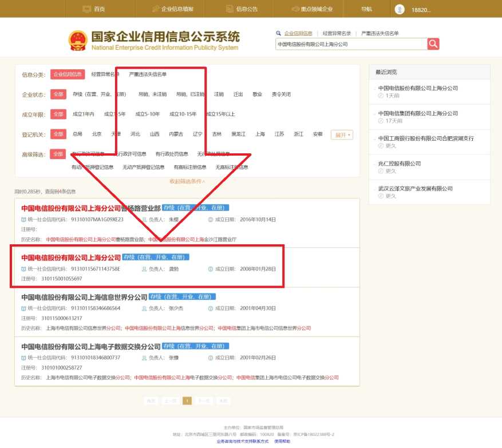The width and height of the screenshot is (502, 448).
Task: Click the icon beside 重点领域企业
Action: point(295,9)
